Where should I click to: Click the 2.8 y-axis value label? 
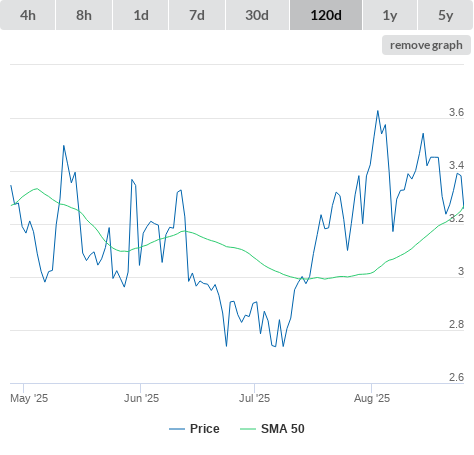[456, 324]
